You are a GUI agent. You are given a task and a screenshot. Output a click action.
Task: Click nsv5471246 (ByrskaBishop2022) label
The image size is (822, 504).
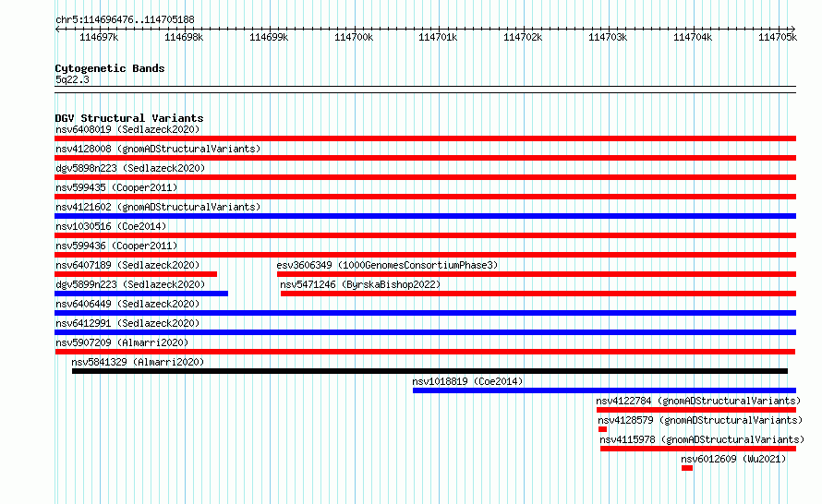(360, 284)
